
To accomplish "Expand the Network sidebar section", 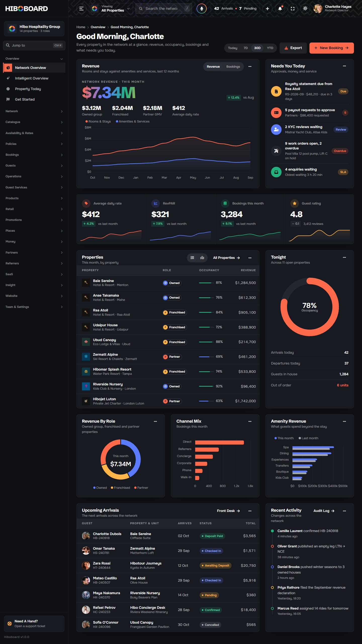I will 34,111.
